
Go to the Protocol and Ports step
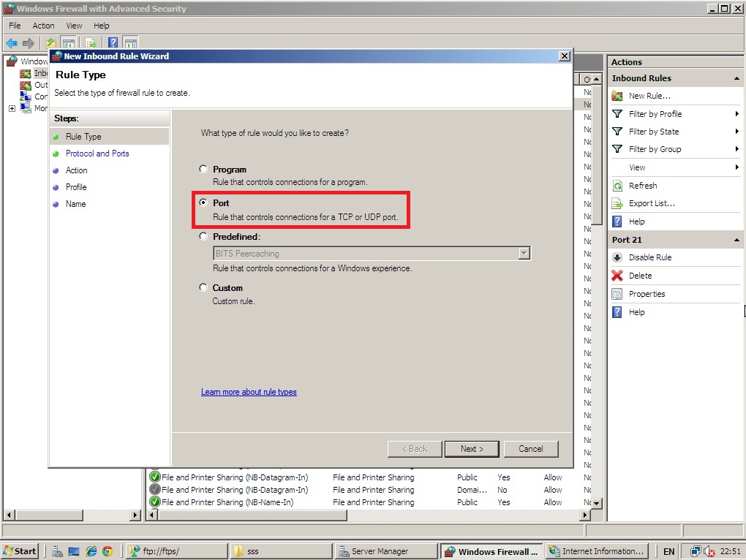tap(97, 154)
